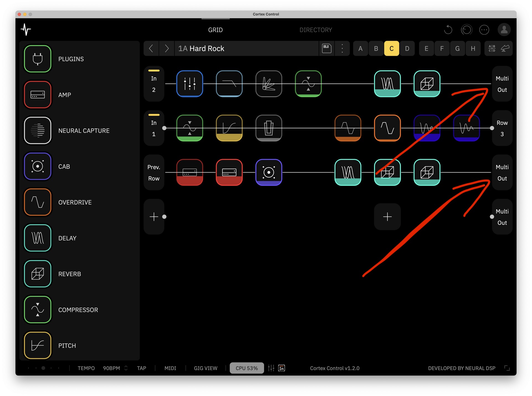Select the bright orange overdrive block in the In 1 row
This screenshot has height=396, width=532.
click(x=387, y=128)
